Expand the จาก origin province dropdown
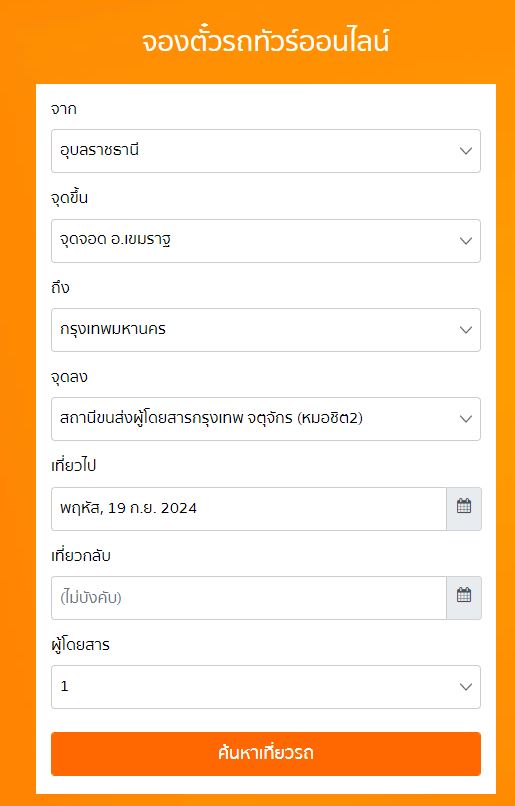The image size is (515, 806). point(266,151)
